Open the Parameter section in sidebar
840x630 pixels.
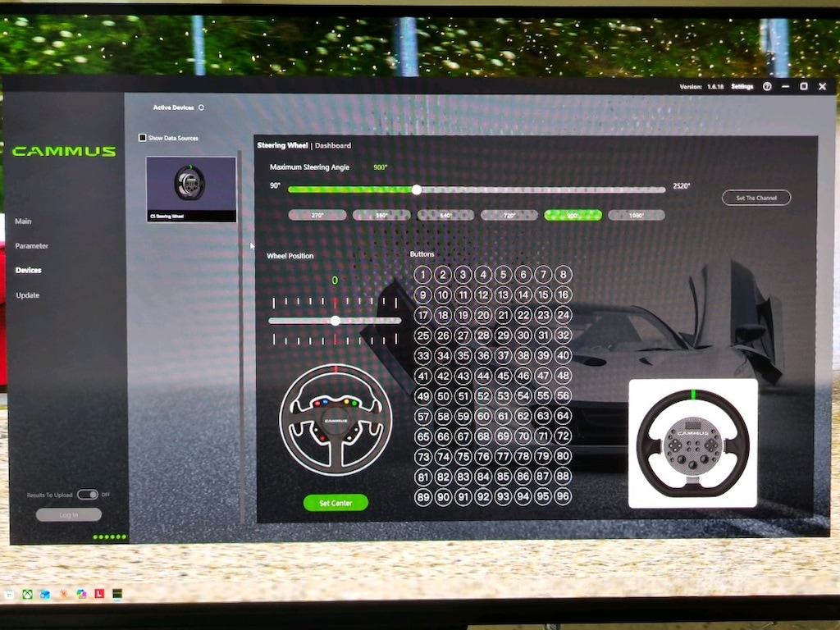pyautogui.click(x=32, y=246)
